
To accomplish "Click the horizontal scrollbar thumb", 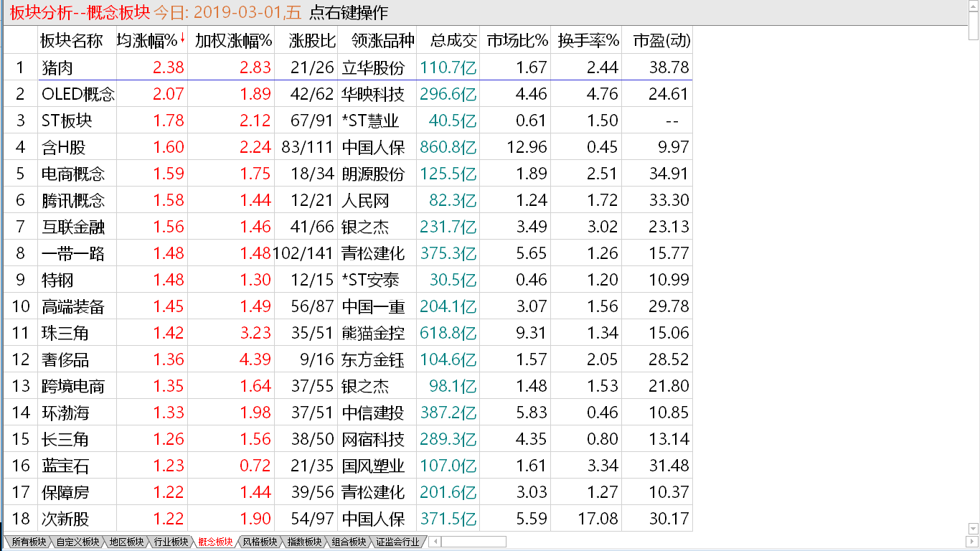I will click(x=474, y=542).
